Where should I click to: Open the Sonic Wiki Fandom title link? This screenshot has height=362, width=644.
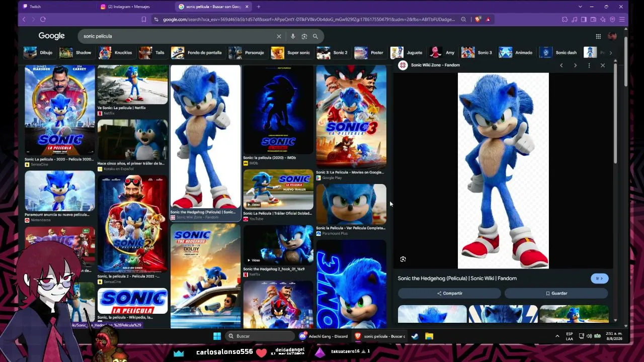(457, 279)
